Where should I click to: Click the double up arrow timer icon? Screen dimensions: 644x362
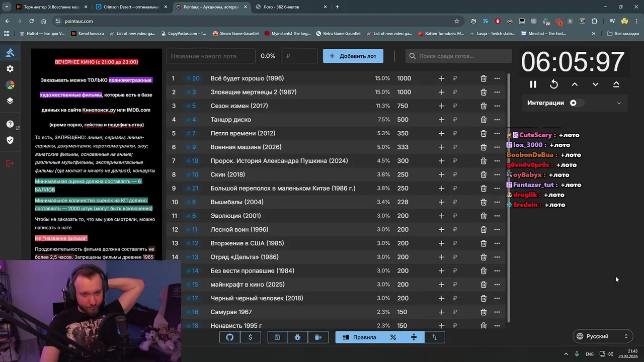coord(616,84)
